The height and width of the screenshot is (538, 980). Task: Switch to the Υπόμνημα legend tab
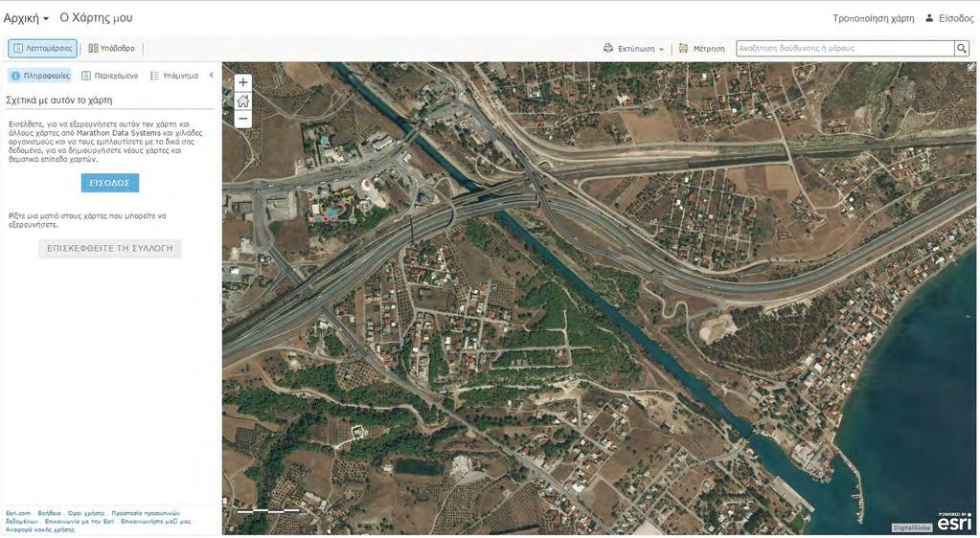pyautogui.click(x=174, y=76)
